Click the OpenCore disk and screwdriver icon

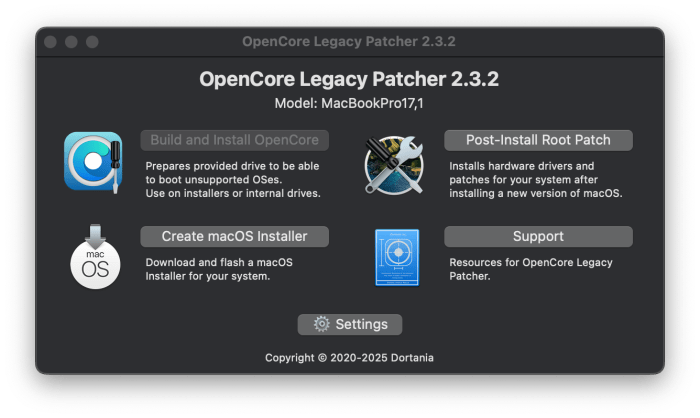(x=93, y=161)
